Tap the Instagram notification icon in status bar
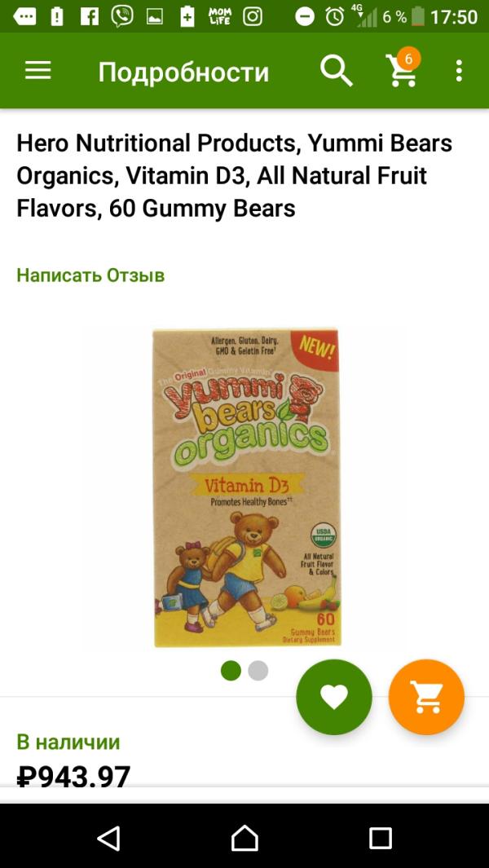This screenshot has height=868, width=489. (253, 16)
